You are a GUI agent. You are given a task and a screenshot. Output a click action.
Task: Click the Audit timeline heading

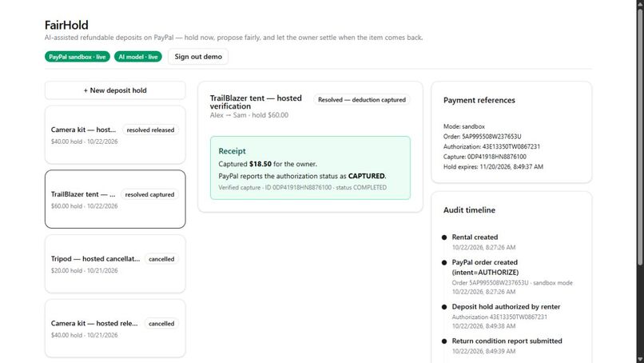[x=469, y=210]
